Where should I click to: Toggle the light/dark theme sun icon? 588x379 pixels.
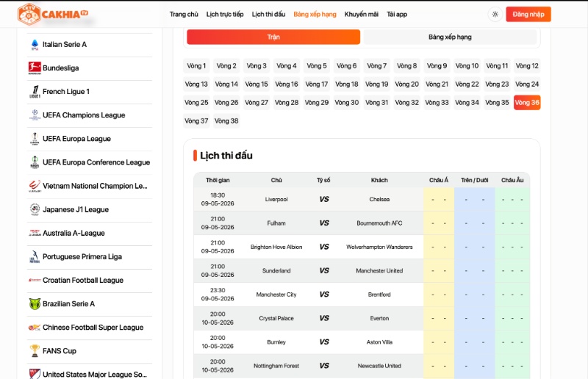tap(495, 14)
